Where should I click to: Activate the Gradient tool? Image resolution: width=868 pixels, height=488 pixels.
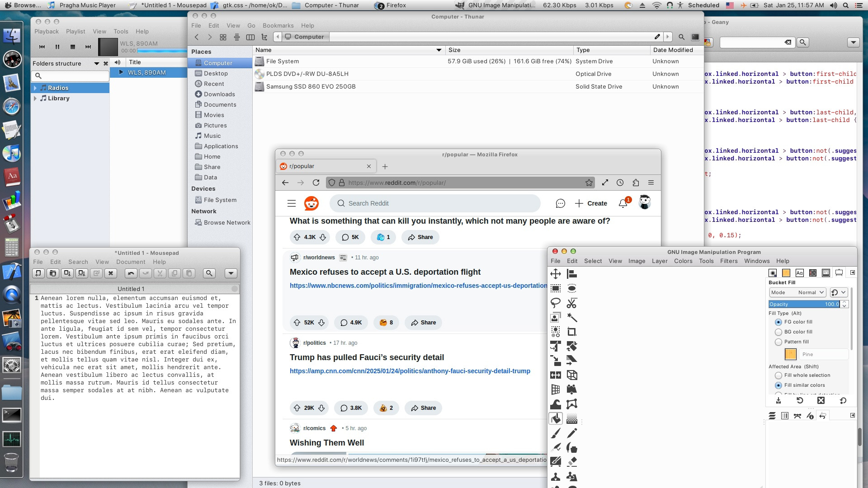[571, 419]
